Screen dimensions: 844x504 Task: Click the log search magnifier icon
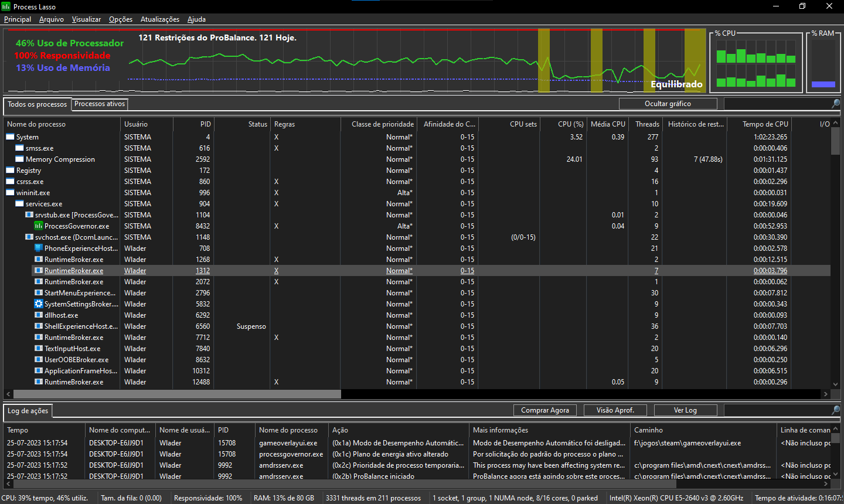pos(836,410)
